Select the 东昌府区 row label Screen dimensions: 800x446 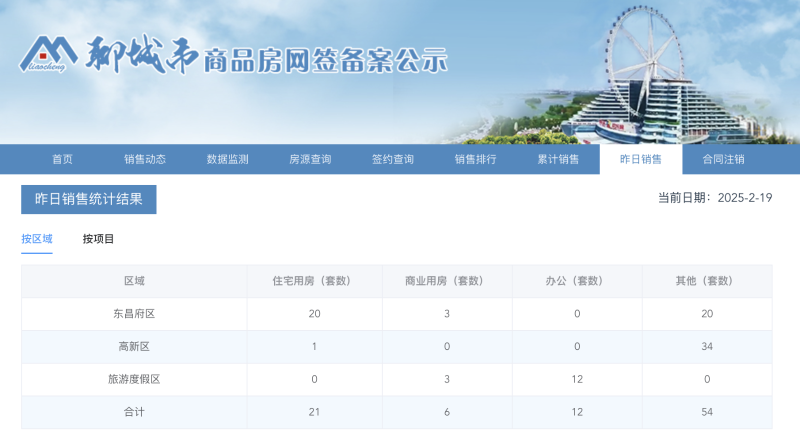134,314
